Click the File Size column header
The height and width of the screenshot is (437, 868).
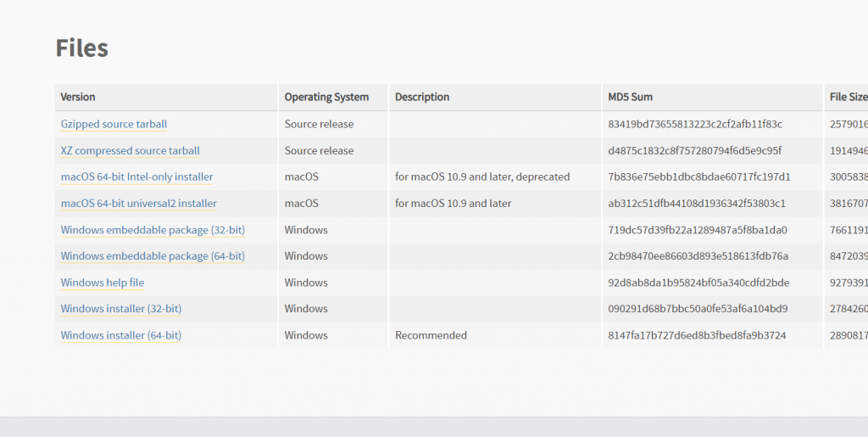(848, 97)
